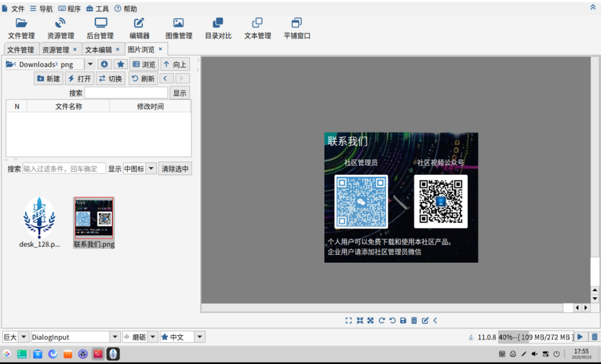Click the 切换 button
The width and height of the screenshot is (601, 364).
(x=110, y=78)
